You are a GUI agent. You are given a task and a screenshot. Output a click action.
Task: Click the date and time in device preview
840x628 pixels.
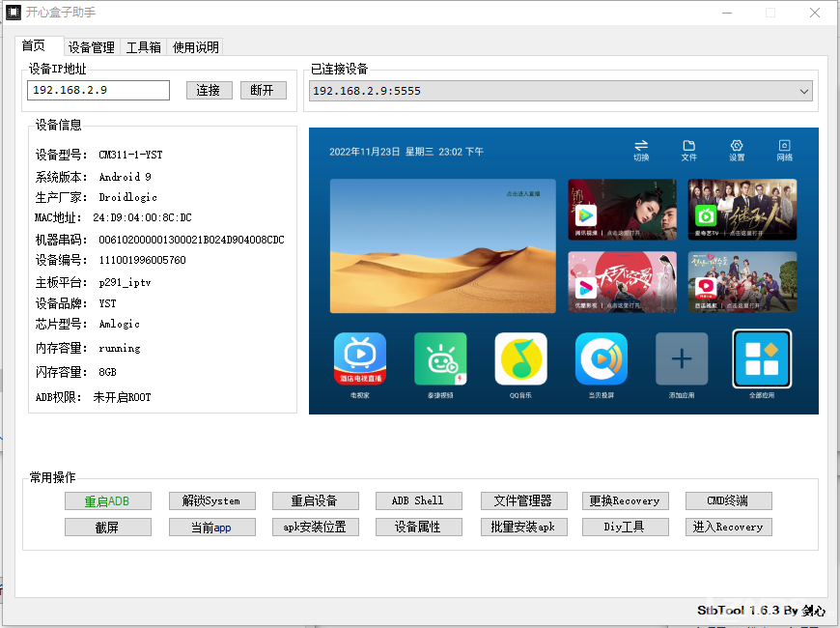click(406, 152)
